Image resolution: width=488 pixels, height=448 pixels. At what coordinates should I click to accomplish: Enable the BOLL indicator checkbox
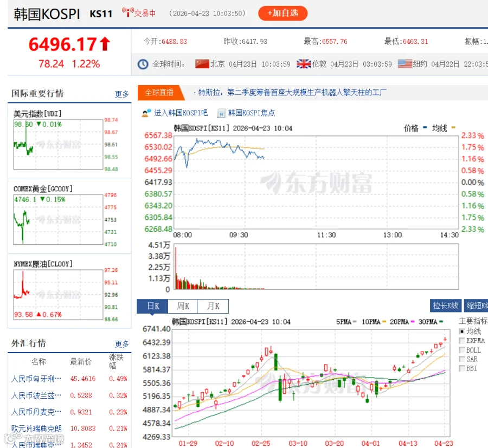[x=462, y=350]
